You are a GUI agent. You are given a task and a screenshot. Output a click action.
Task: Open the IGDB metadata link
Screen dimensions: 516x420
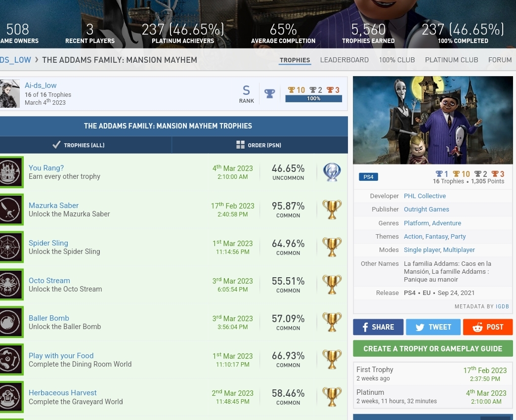point(502,306)
